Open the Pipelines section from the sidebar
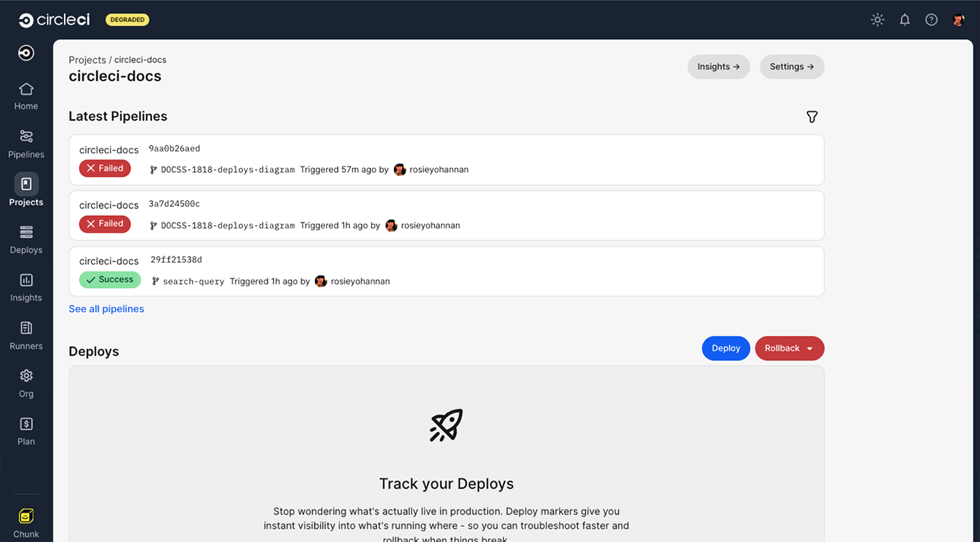The width and height of the screenshot is (980, 542). pos(26,143)
